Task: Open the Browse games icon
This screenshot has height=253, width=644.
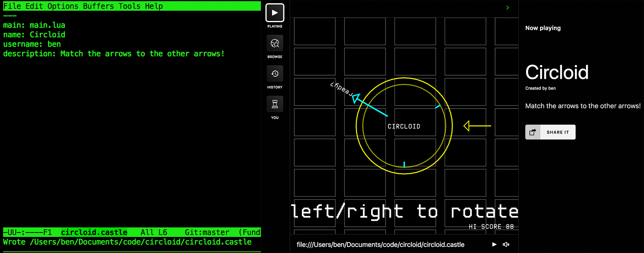Action: coord(275,43)
